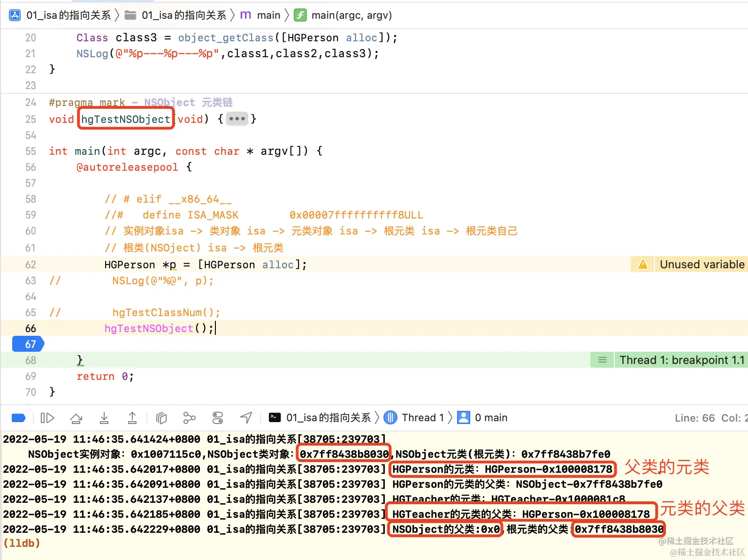Click the m file type icon
The height and width of the screenshot is (560, 748).
point(245,15)
